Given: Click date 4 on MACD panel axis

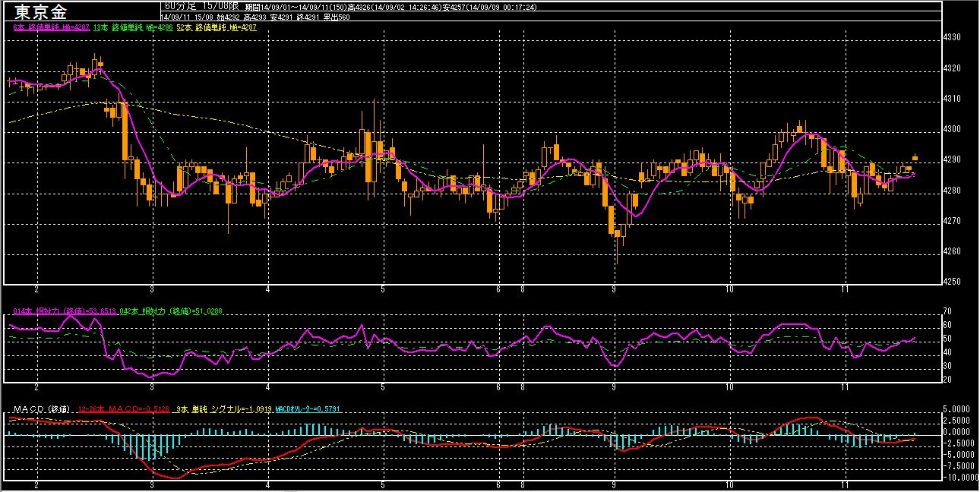Looking at the screenshot, I should (268, 484).
